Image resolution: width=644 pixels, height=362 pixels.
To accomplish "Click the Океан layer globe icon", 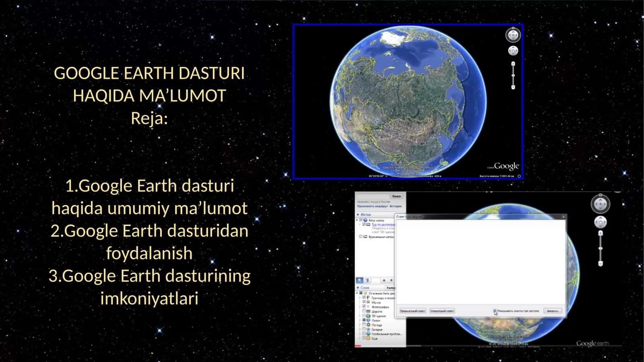I will click(x=368, y=320).
